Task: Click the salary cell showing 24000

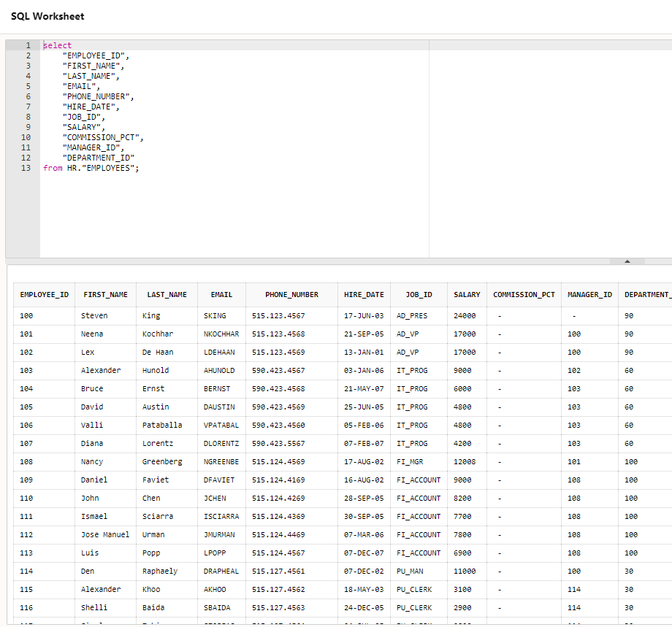Action: (467, 315)
